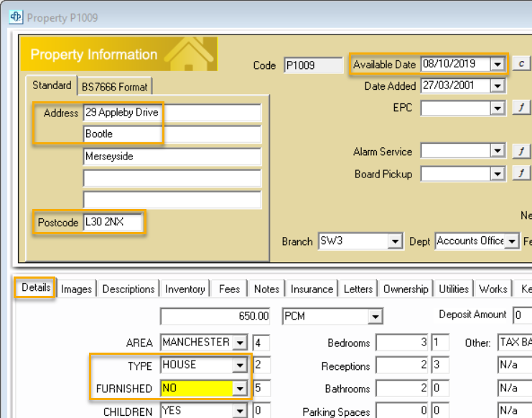Screen dimensions: 532x418
Task: Open the TYPE HOUSE dropdown
Action: click(x=240, y=365)
